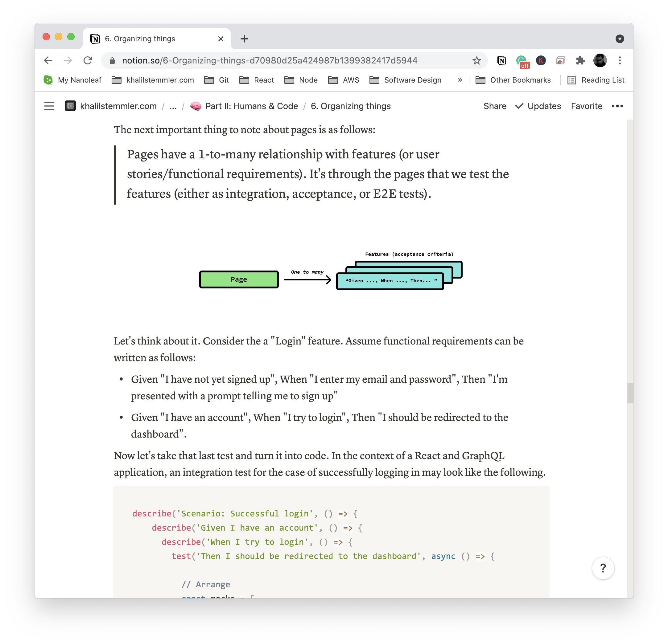The image size is (668, 644).
Task: Expand collapsed breadcrumb ellipsis
Action: (173, 106)
